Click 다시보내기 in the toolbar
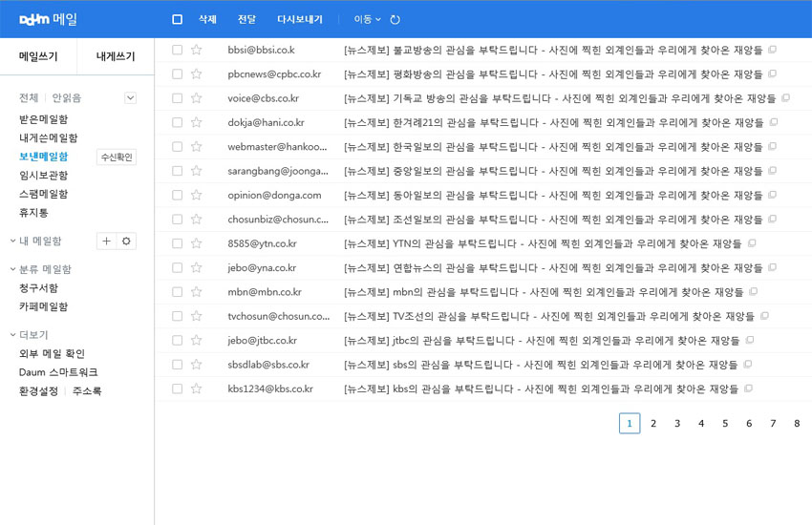This screenshot has height=525, width=812. tap(299, 19)
